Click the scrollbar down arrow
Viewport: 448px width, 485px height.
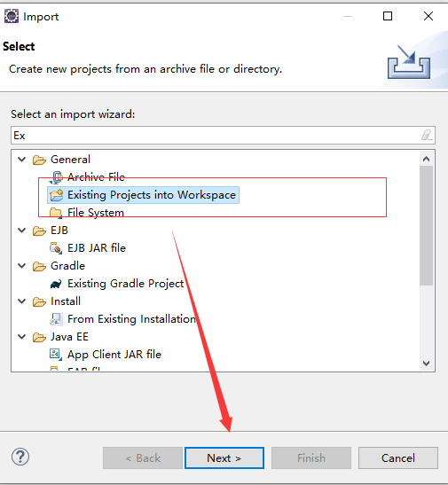(427, 364)
